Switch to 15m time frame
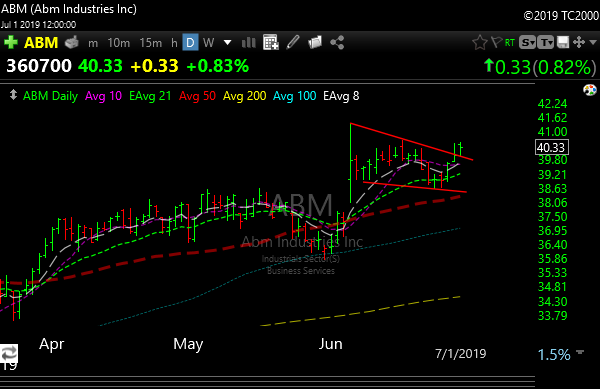 (x=151, y=43)
